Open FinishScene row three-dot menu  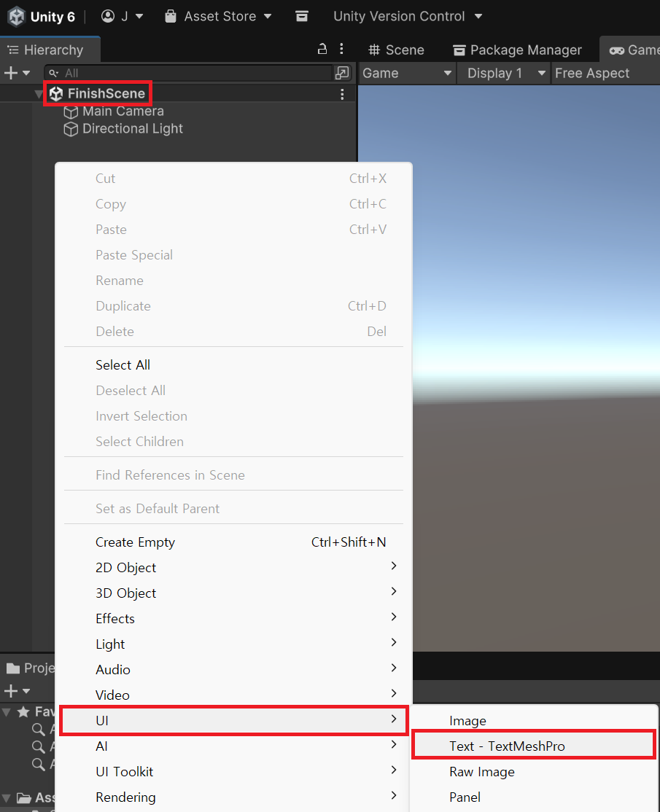342,94
